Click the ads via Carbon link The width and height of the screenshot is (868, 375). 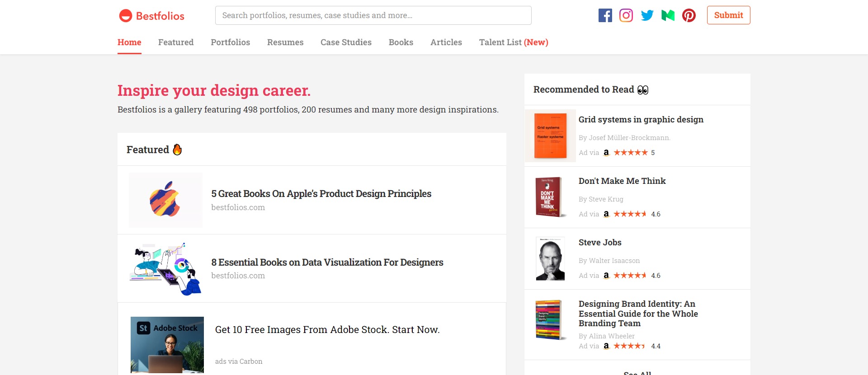point(239,361)
